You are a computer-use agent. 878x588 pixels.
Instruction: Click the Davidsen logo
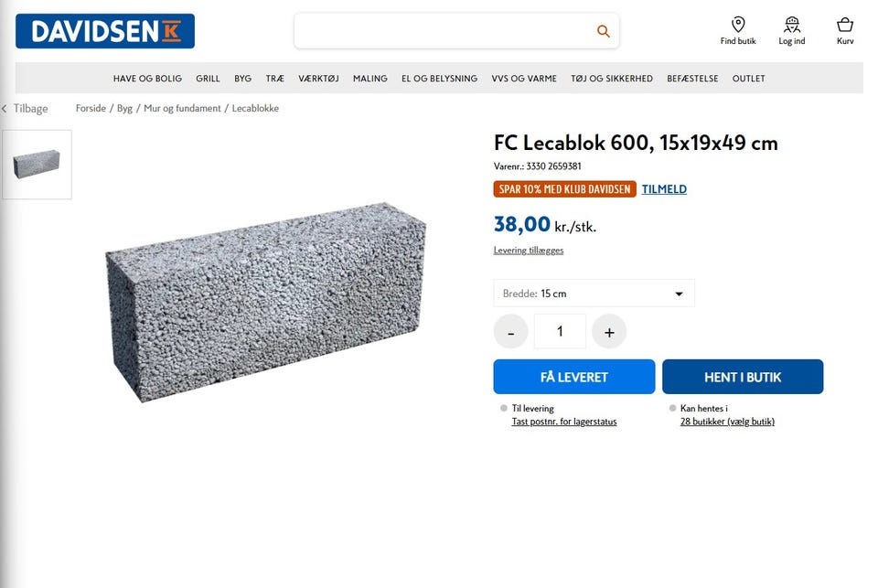pyautogui.click(x=104, y=31)
